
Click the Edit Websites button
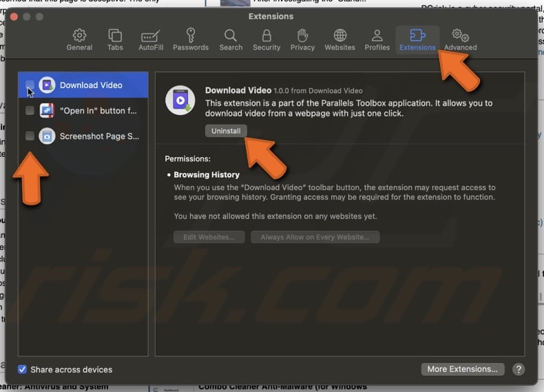(x=209, y=237)
